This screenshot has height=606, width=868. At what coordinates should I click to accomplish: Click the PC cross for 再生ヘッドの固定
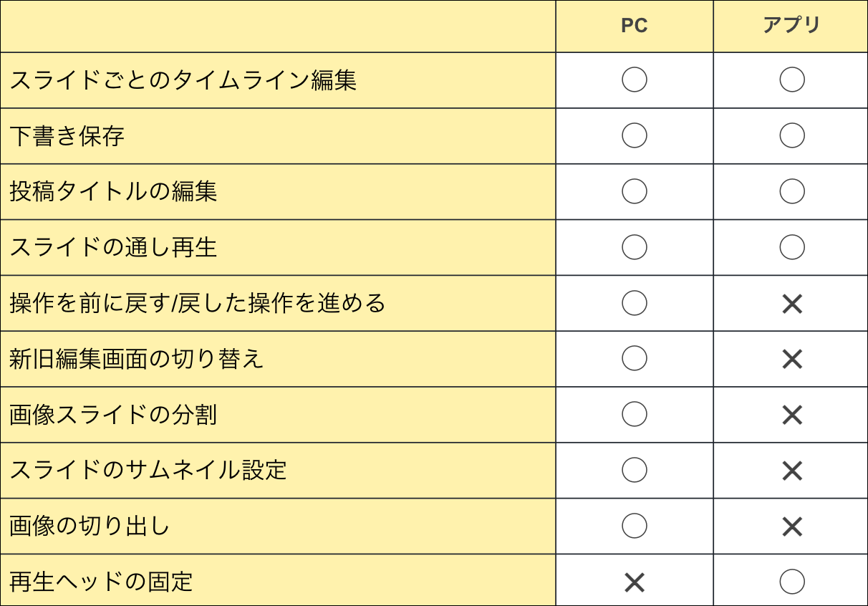point(635,582)
